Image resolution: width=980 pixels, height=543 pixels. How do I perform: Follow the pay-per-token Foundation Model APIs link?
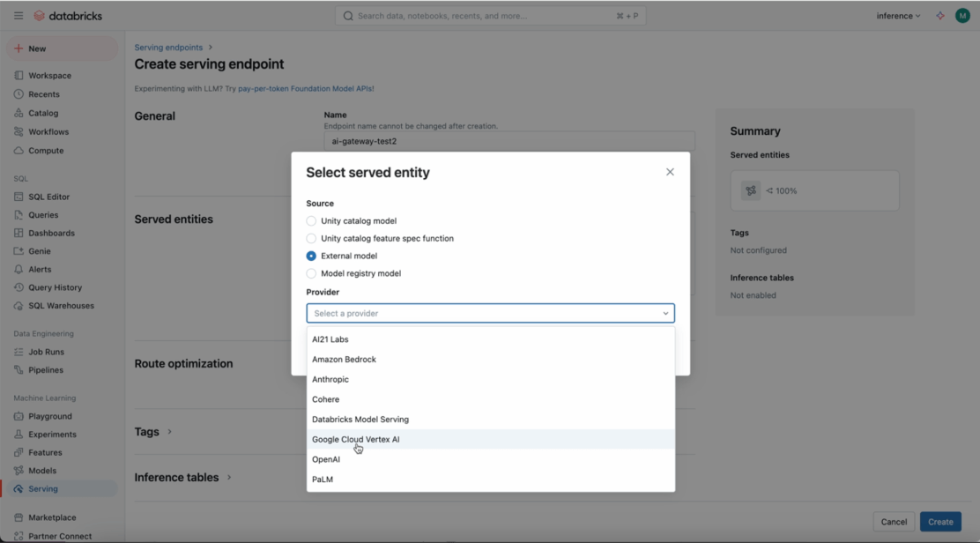tap(306, 88)
